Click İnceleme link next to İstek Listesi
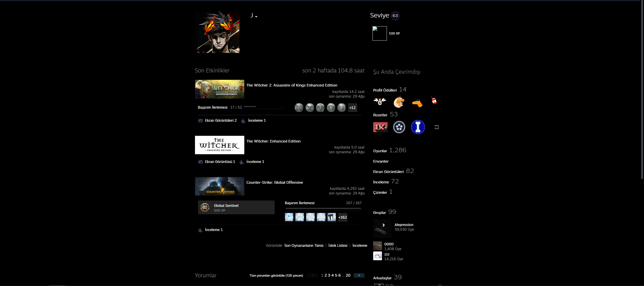The height and width of the screenshot is (286, 644). [360, 245]
